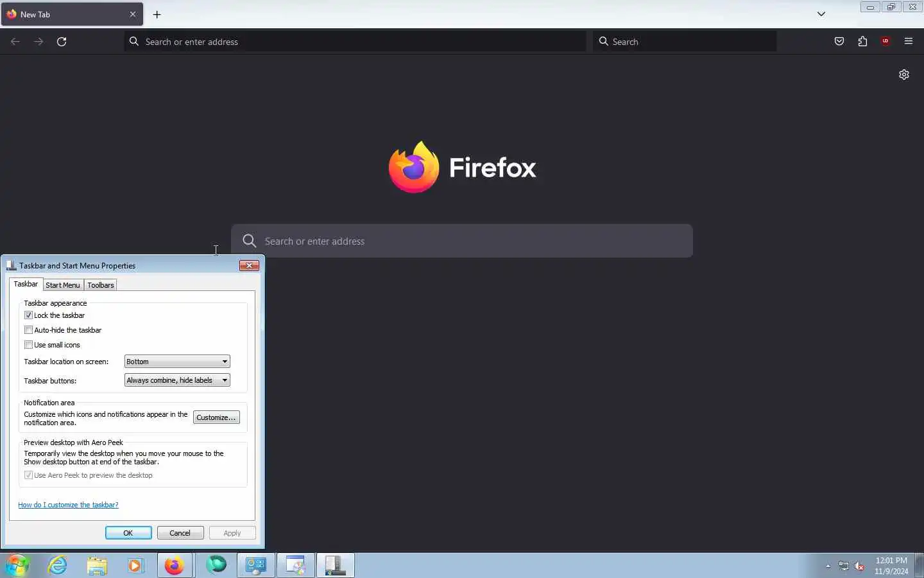The image size is (924, 578).
Task: Click the Customize... notification area button
Action: click(x=216, y=417)
